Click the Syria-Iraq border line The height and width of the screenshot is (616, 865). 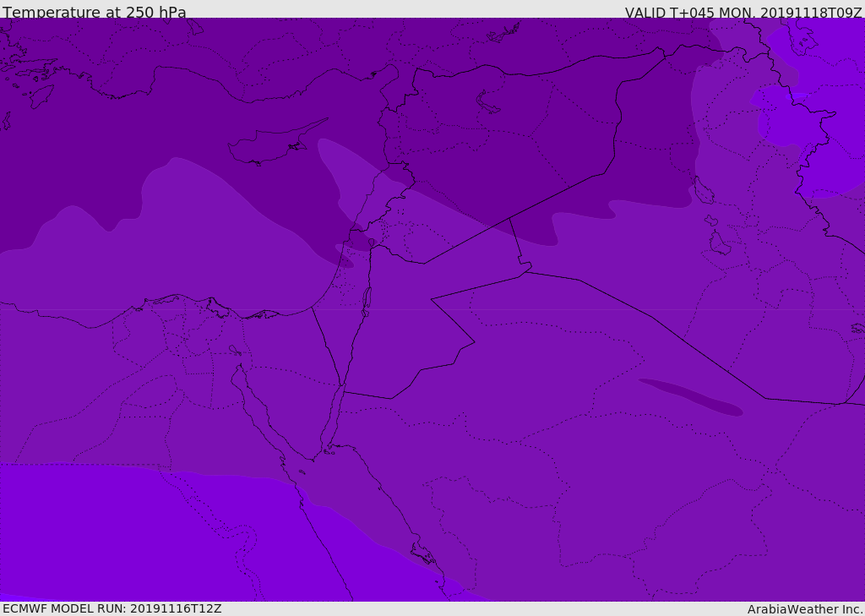(558, 197)
